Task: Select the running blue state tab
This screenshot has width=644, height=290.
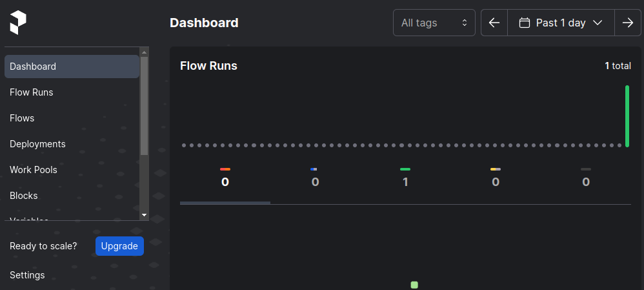Action: point(315,176)
